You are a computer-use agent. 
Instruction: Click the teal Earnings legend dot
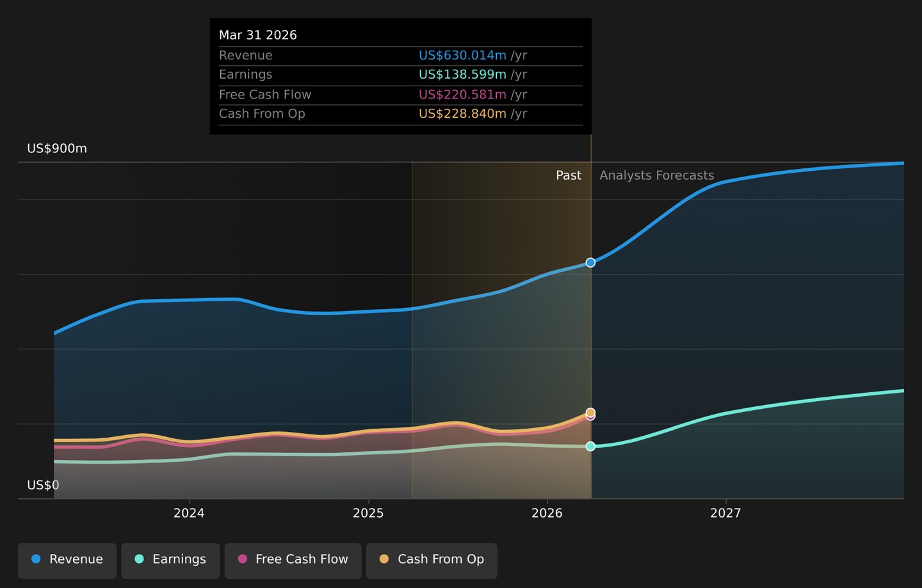tap(139, 559)
